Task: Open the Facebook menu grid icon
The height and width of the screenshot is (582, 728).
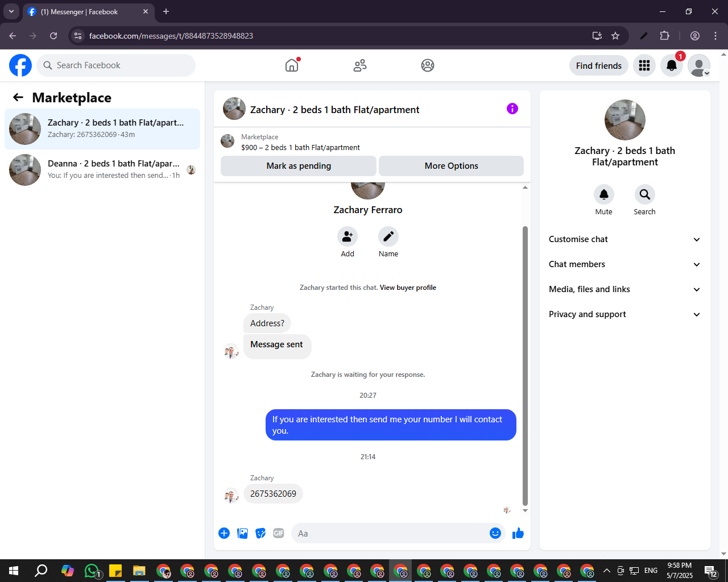Action: click(644, 65)
